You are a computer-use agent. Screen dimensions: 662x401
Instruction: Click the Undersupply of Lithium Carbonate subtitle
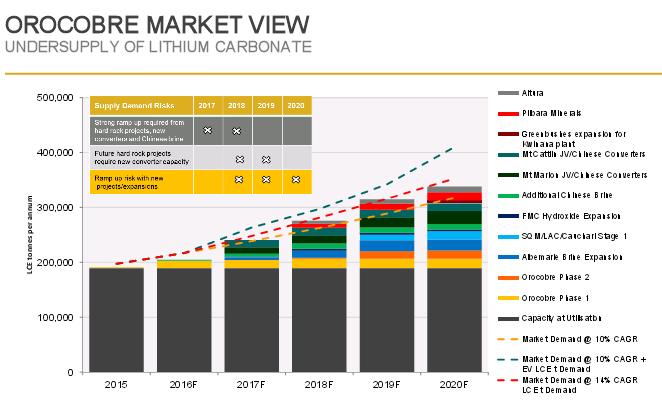click(x=158, y=47)
